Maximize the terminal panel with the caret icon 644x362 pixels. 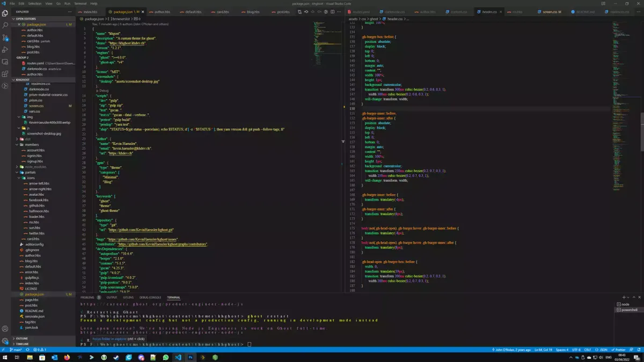tap(634, 297)
